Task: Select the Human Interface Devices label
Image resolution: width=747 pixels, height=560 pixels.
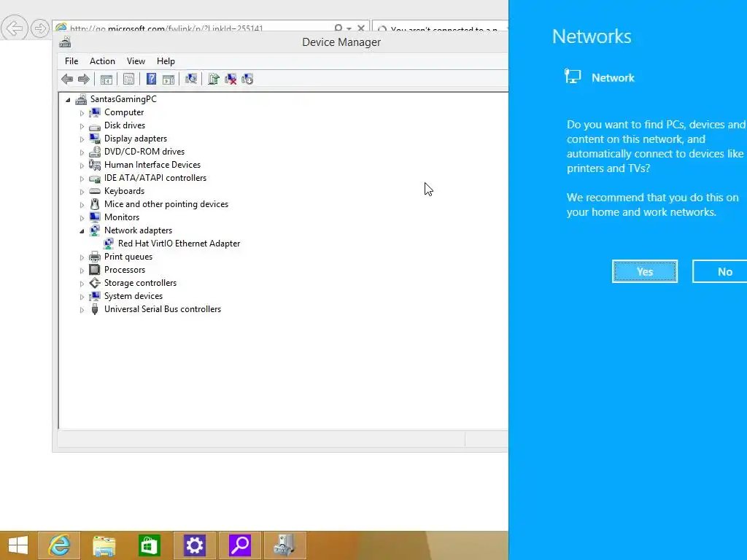Action: point(152,165)
